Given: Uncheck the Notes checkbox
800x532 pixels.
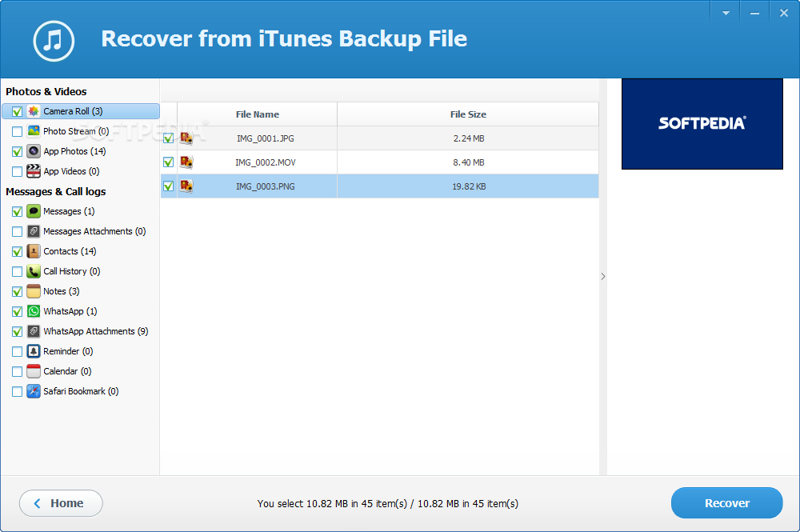Looking at the screenshot, I should pyautogui.click(x=17, y=291).
